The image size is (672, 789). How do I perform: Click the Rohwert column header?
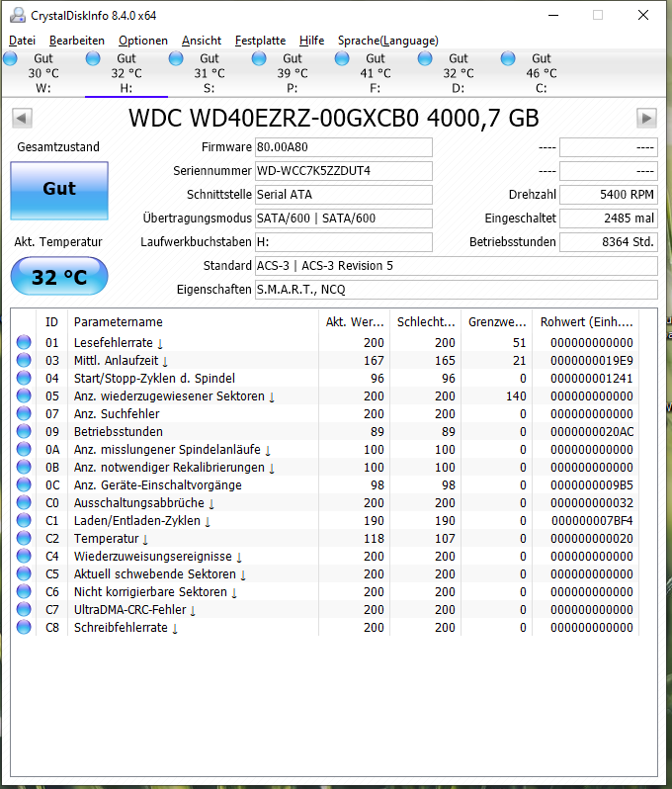click(586, 322)
